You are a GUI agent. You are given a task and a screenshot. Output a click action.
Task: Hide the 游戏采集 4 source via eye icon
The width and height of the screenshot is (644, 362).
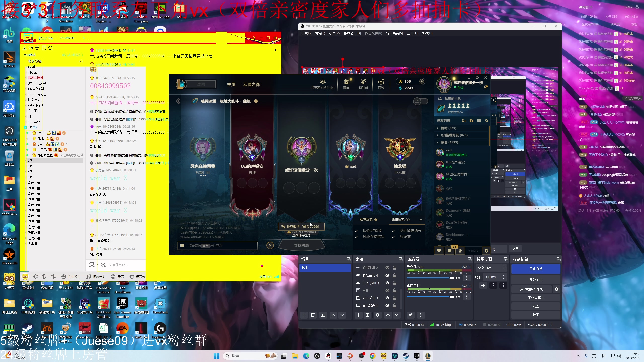(x=387, y=276)
